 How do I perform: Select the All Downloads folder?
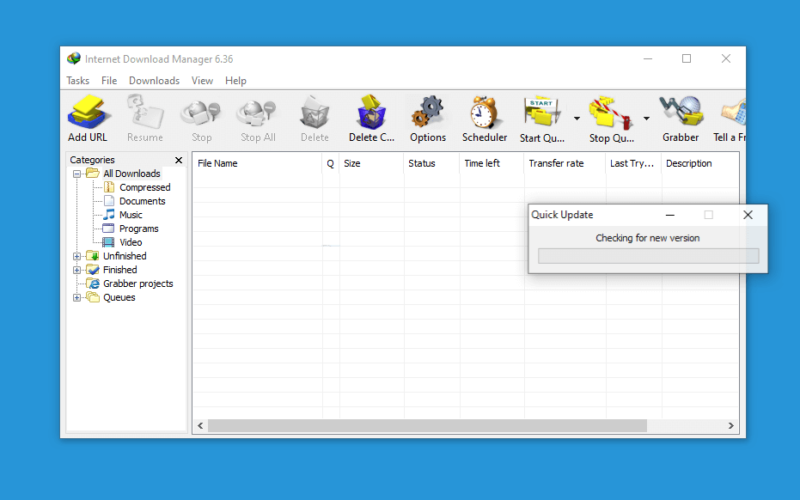(x=131, y=173)
